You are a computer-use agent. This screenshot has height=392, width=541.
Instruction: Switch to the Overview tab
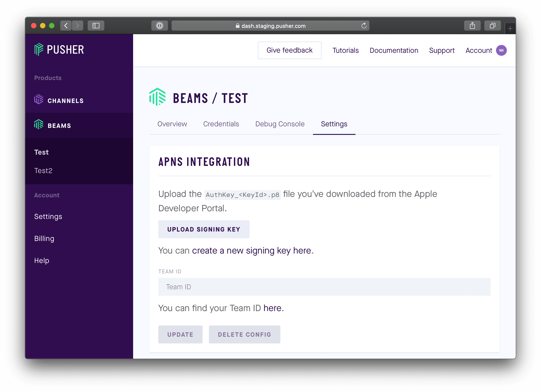(x=172, y=124)
